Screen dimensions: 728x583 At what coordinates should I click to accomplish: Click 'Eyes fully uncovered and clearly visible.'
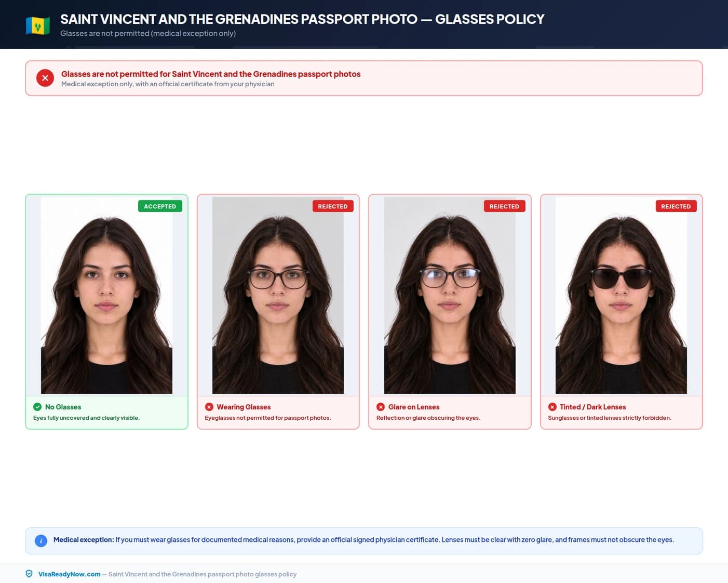(x=86, y=418)
